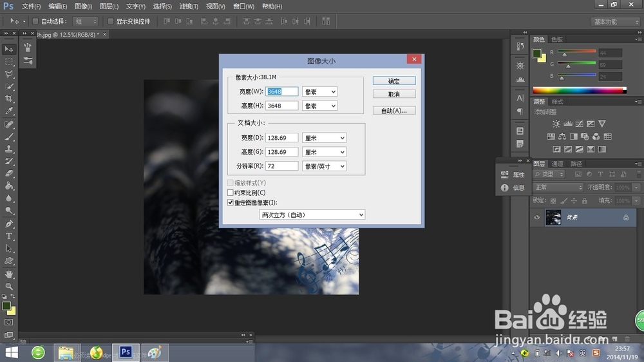This screenshot has width=644, height=362.
Task: Check the Constrain Proportions box
Action: tap(231, 193)
